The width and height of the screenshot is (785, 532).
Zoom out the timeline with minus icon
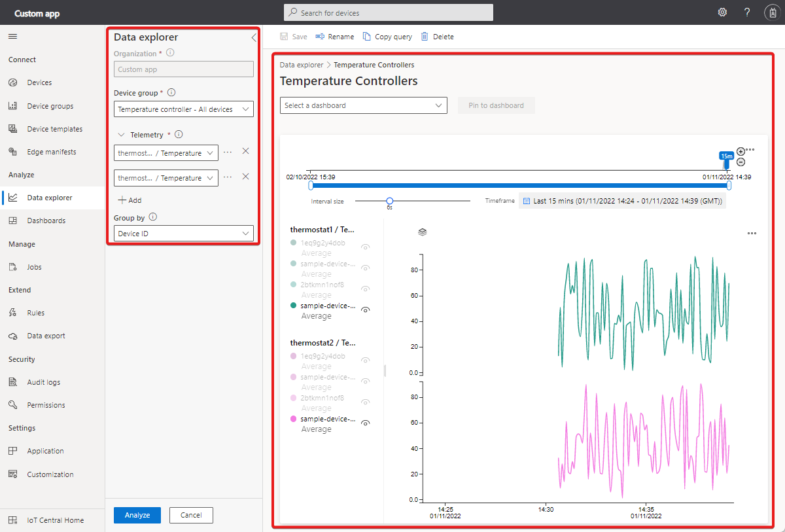(x=741, y=162)
